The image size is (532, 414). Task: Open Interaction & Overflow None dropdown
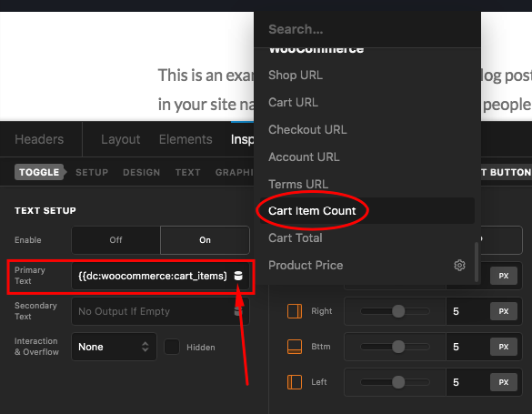point(114,347)
